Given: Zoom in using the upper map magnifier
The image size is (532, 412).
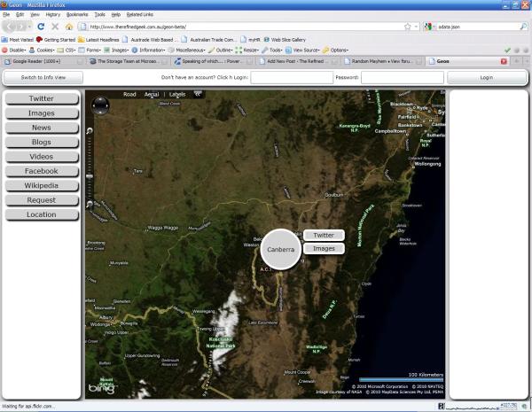Looking at the screenshot, I should tap(90, 131).
